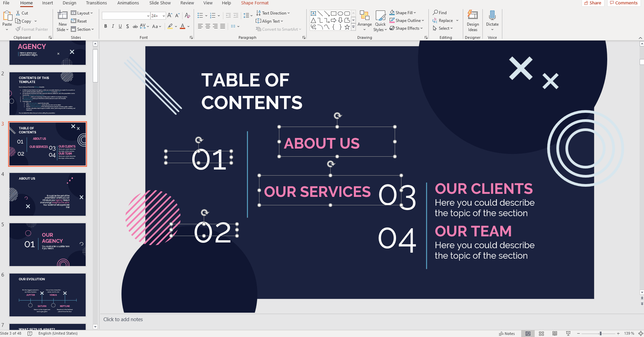Expand the Layout dropdown

click(91, 13)
